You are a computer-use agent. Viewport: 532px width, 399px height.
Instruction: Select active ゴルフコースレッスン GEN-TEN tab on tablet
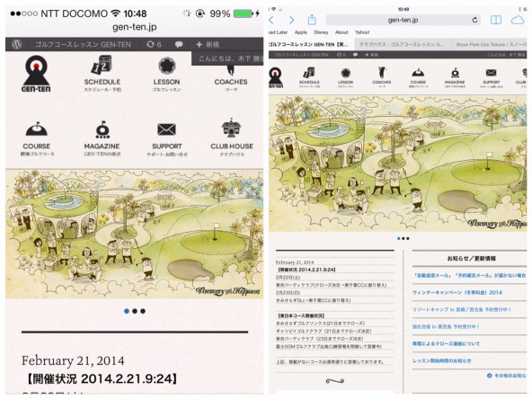pyautogui.click(x=311, y=44)
